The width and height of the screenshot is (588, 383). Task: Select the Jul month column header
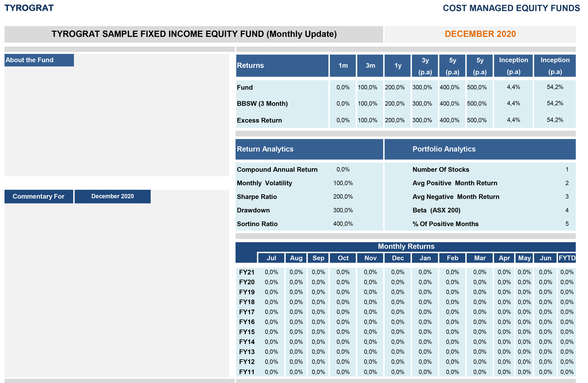[271, 258]
